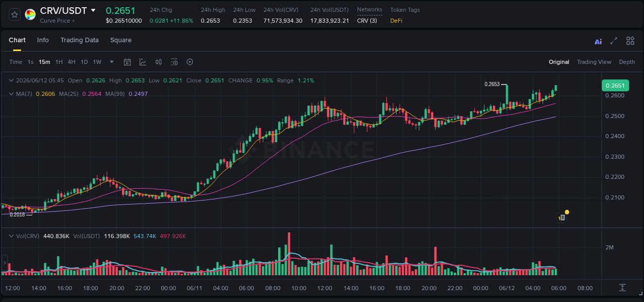Viewport: 644px width, 302px height.
Task: Open the go-to-date calendar icon
Action: (127, 62)
